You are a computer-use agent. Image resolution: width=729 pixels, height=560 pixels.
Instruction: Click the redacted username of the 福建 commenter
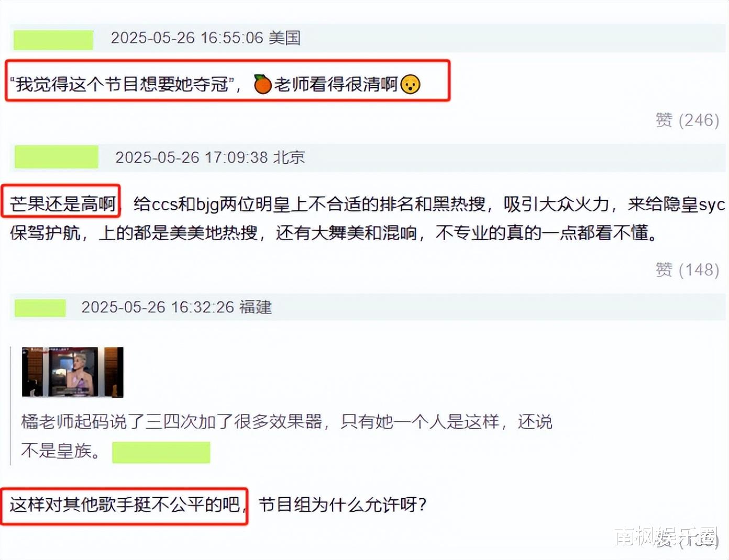tap(40, 308)
